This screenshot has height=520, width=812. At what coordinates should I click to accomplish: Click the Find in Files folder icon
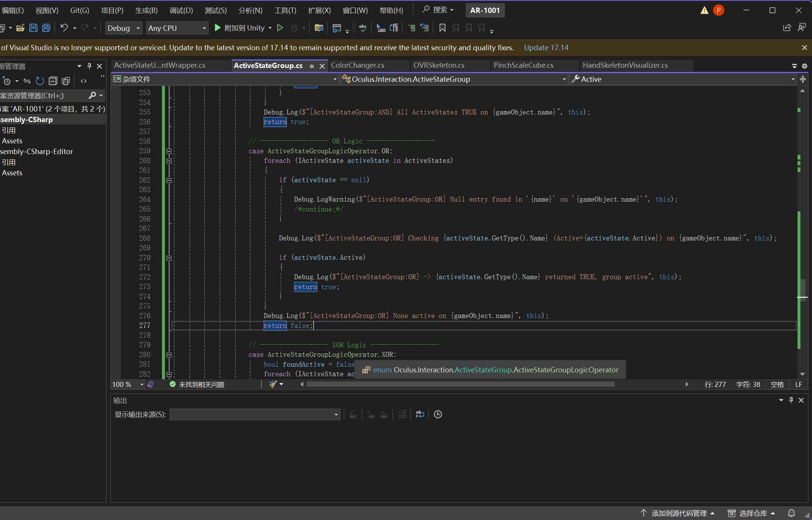pyautogui.click(x=319, y=28)
